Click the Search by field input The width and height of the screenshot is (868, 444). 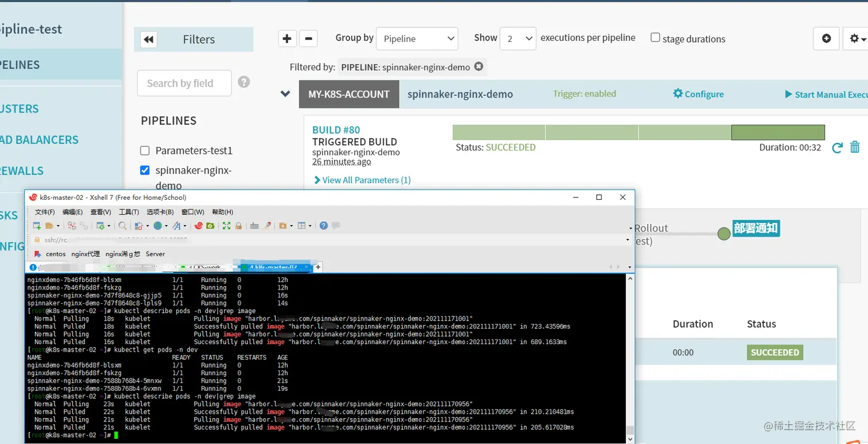click(184, 83)
